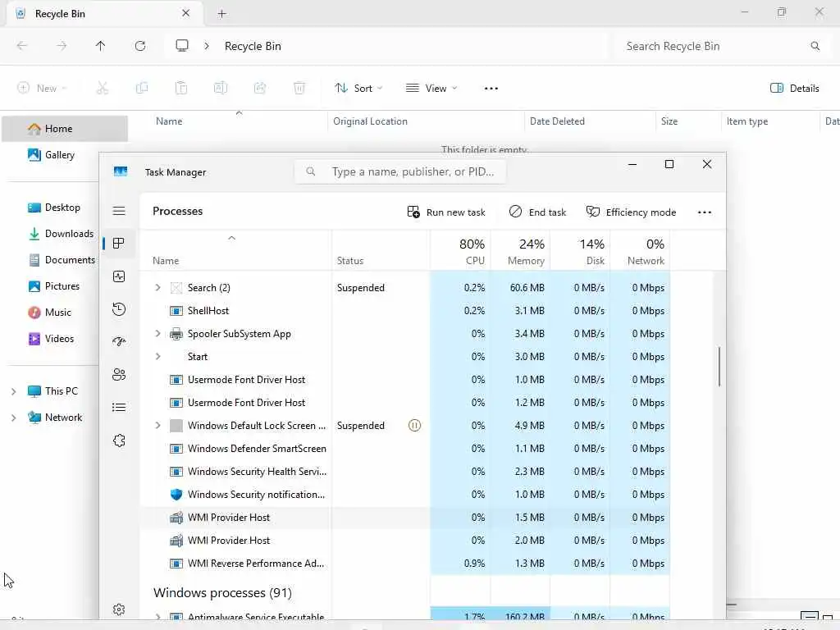
Task: Sort processes by Network column
Action: coord(641,251)
